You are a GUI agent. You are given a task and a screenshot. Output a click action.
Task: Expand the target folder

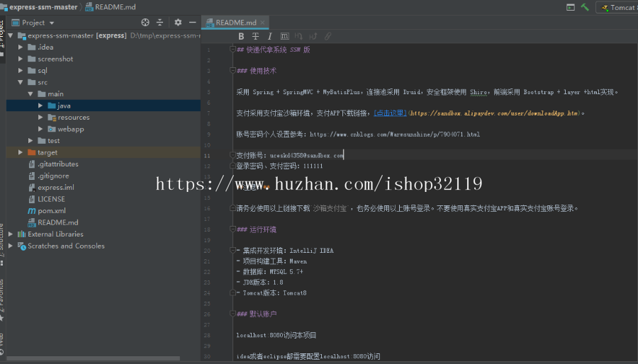point(21,152)
